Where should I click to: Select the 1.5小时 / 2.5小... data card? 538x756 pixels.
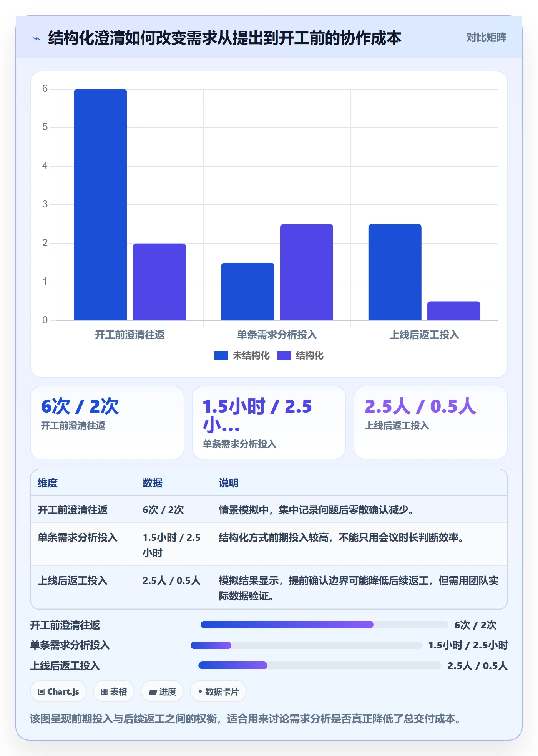click(269, 423)
